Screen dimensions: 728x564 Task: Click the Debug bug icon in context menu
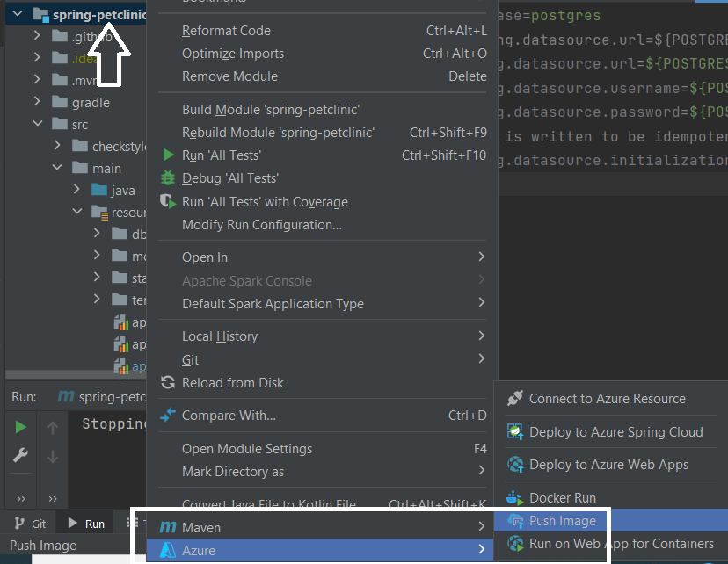tap(168, 178)
